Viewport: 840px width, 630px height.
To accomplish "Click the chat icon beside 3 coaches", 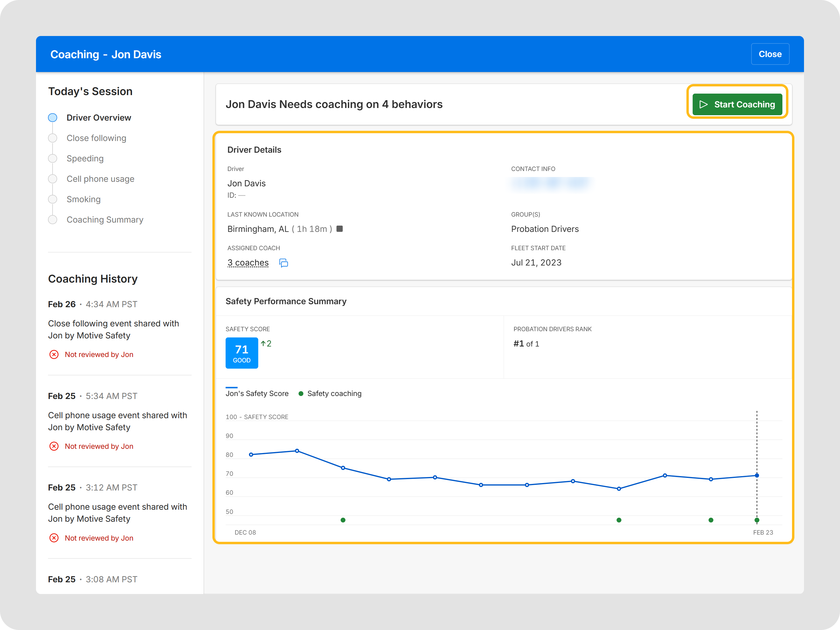I will 284,263.
